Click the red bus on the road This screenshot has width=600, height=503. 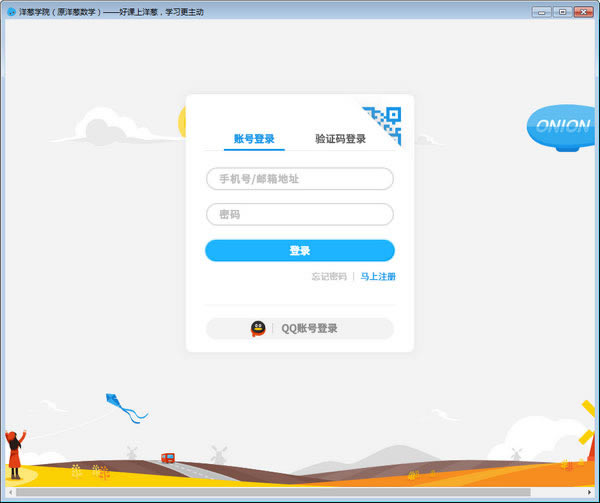click(168, 458)
